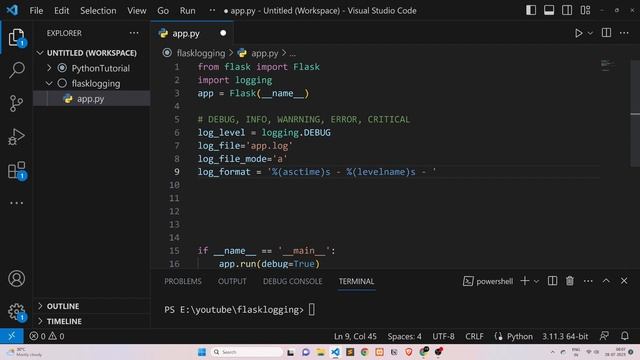Expand the PythonTutorial folder
The width and height of the screenshot is (640, 360).
(x=91, y=68)
